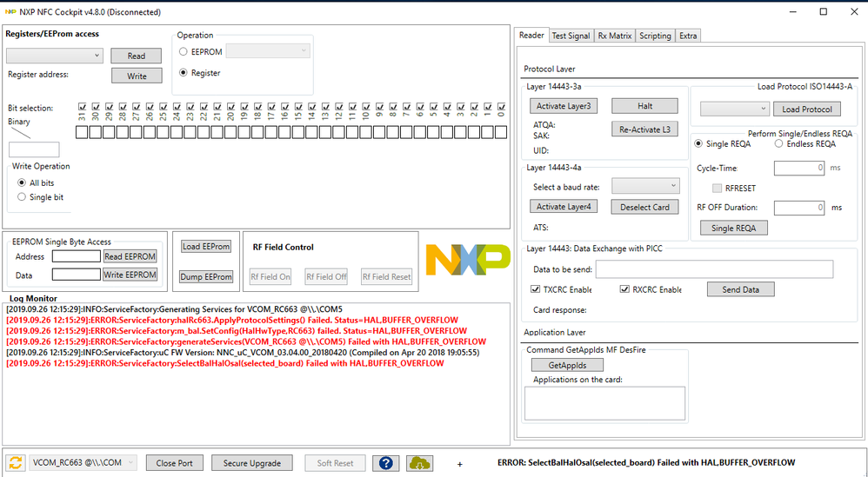The width and height of the screenshot is (868, 477).
Task: Click the Close Port button
Action: click(x=174, y=463)
